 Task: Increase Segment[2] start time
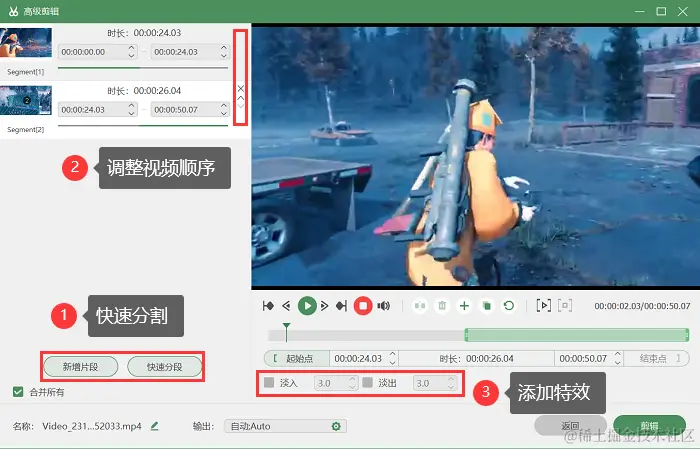tap(131, 106)
